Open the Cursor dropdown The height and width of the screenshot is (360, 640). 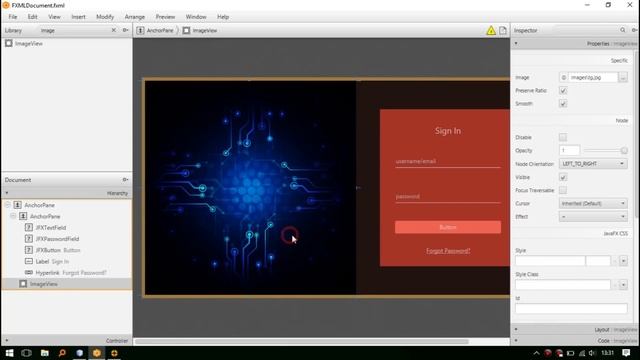click(593, 203)
